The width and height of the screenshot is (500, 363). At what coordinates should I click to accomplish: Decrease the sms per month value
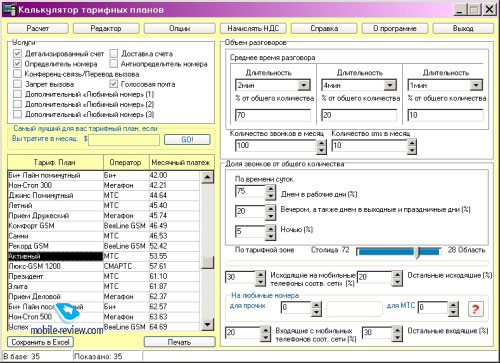click(412, 150)
